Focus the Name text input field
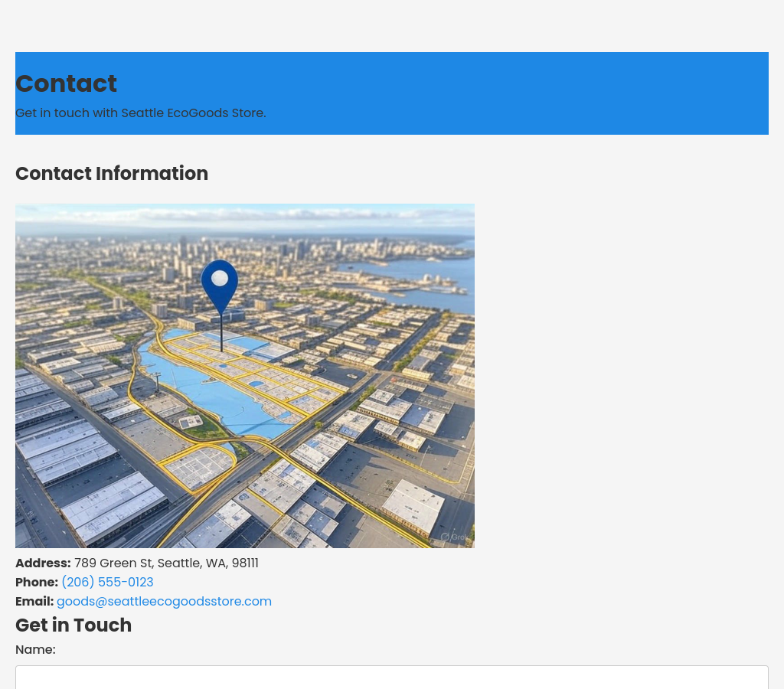 (x=392, y=678)
